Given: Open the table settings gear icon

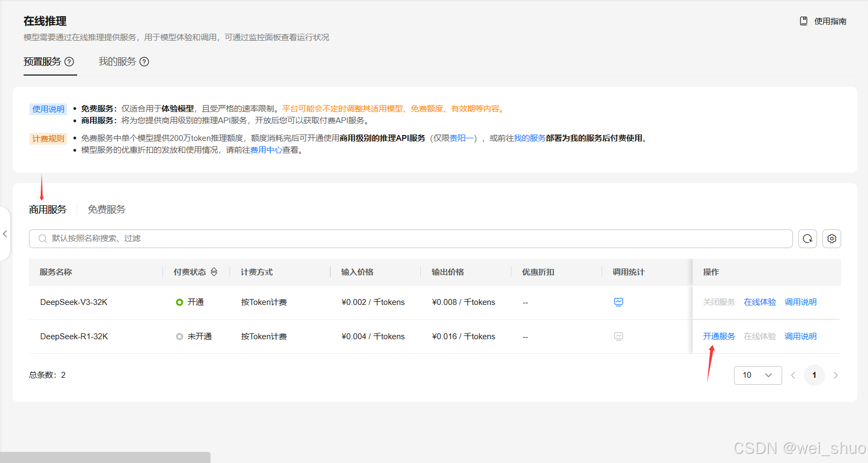Looking at the screenshot, I should click(x=832, y=238).
